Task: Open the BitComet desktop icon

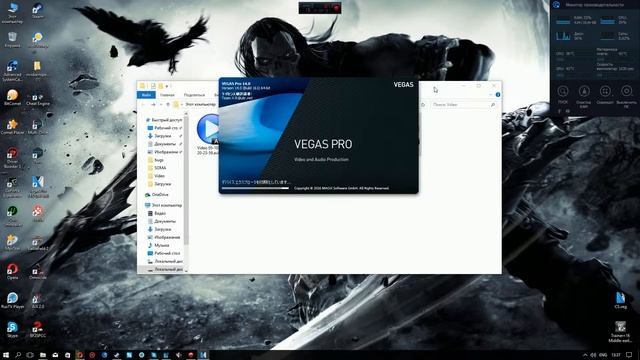Action: point(12,98)
